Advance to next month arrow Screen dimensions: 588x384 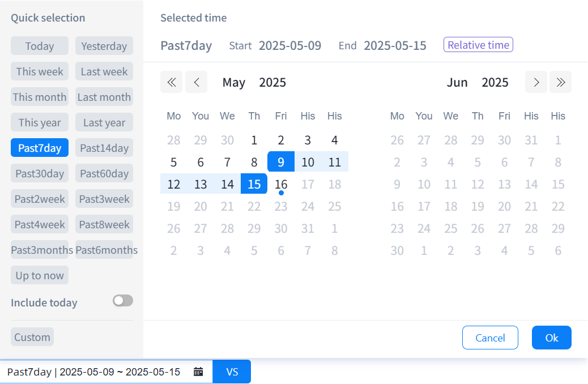(x=536, y=82)
